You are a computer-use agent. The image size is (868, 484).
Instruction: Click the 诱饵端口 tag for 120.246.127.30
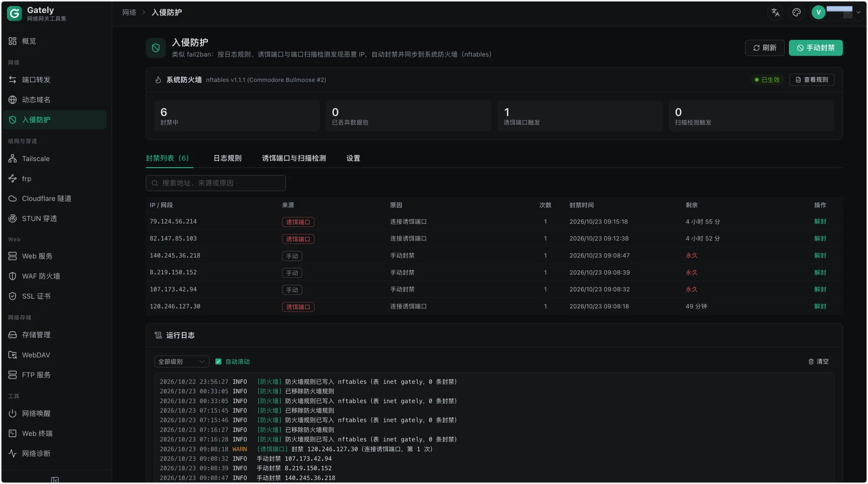298,307
